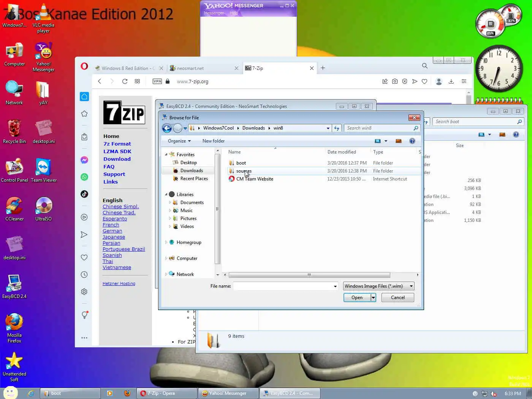Open Control Panel desktop icon
Image resolution: width=532 pixels, height=399 pixels.
point(14,170)
